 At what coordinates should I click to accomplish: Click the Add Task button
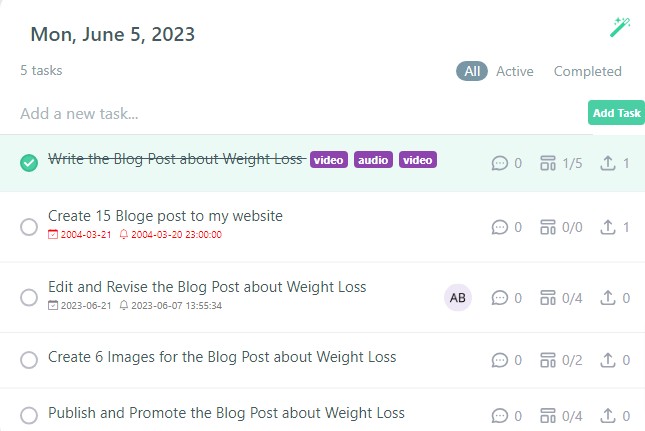click(x=616, y=112)
